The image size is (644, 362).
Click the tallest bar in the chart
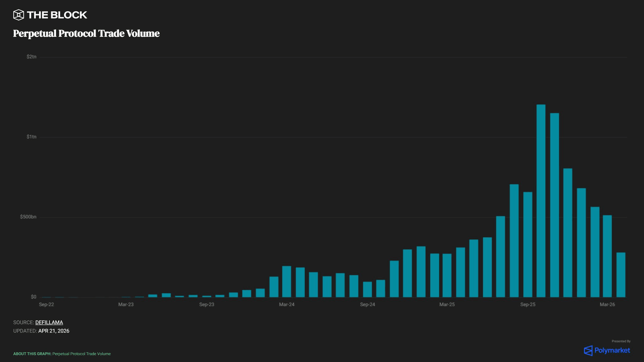point(541,201)
